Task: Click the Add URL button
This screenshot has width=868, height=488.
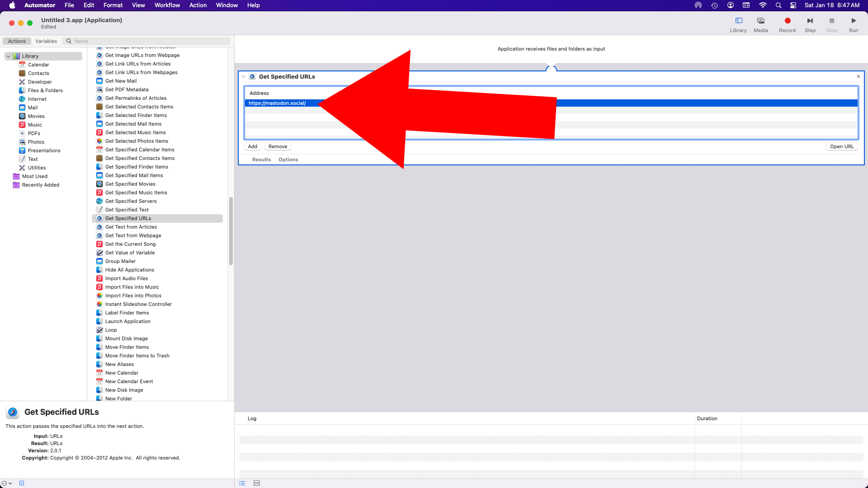Action: (253, 146)
